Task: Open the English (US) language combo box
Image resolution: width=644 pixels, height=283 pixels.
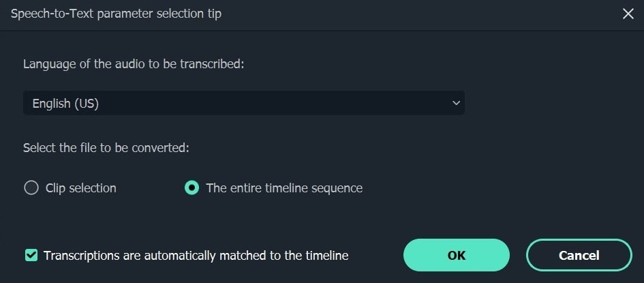Action: [243, 103]
